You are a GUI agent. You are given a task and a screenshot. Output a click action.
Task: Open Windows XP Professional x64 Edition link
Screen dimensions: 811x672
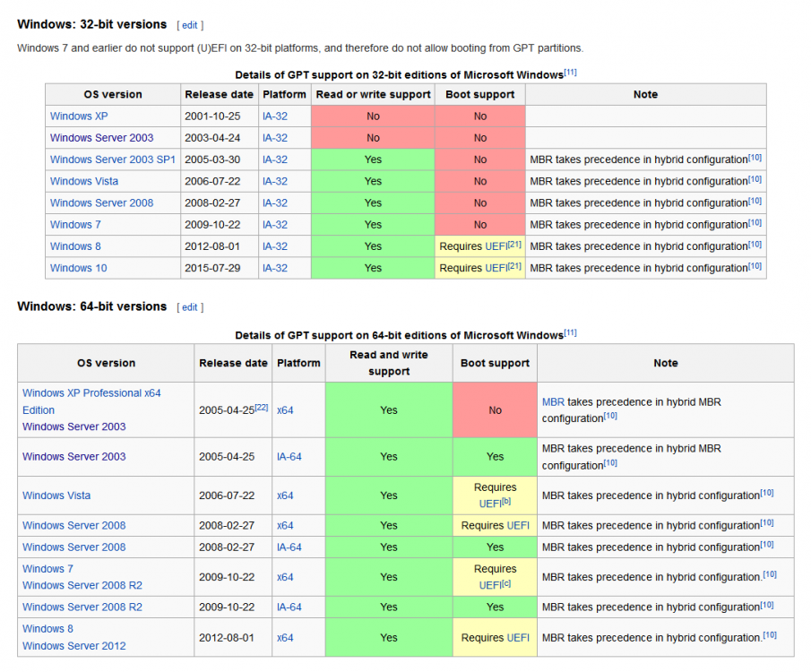tap(91, 393)
